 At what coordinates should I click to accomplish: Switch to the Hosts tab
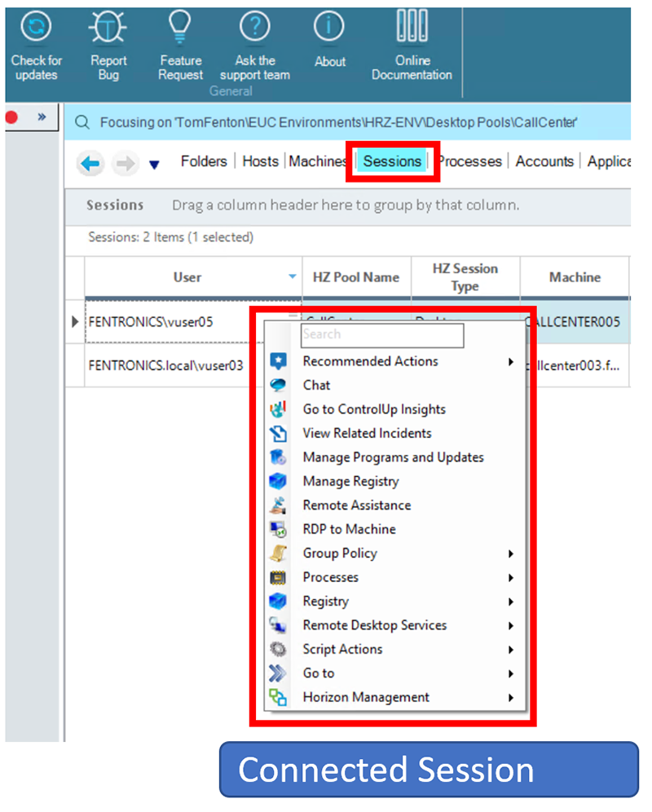pos(260,161)
